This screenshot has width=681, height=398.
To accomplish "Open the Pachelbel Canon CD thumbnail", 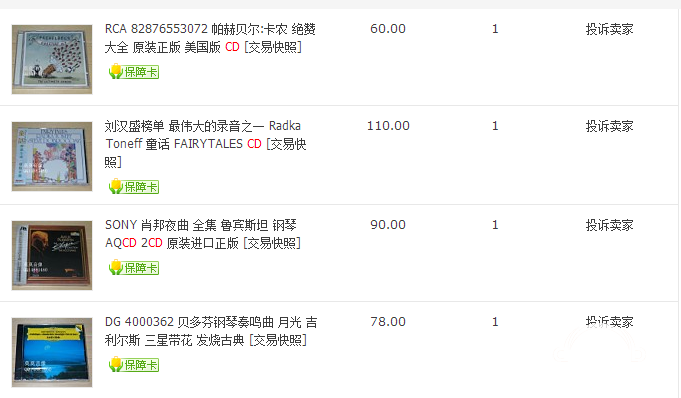I will [52, 59].
